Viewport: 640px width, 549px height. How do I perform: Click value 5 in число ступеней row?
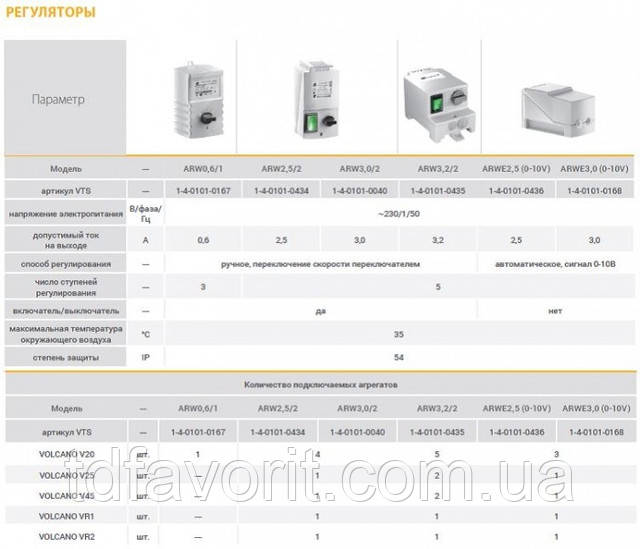coord(438,287)
